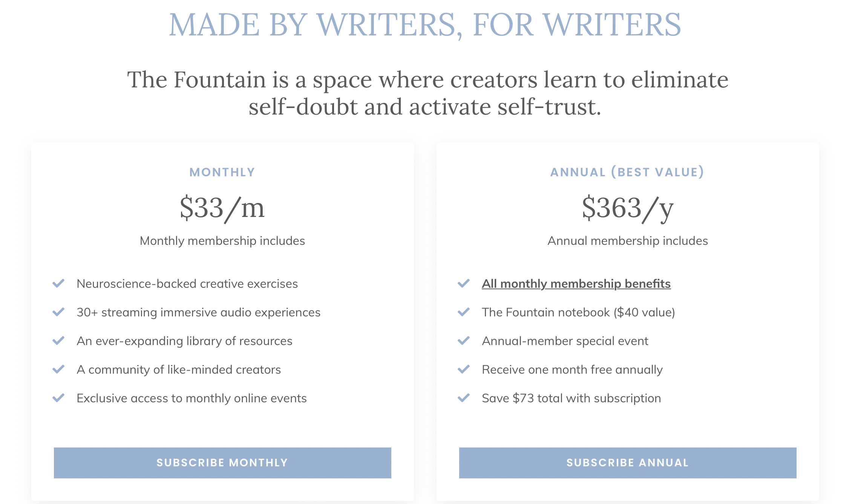Click checkmark beside community of like-minded creators
The width and height of the screenshot is (852, 504).
pyautogui.click(x=58, y=369)
